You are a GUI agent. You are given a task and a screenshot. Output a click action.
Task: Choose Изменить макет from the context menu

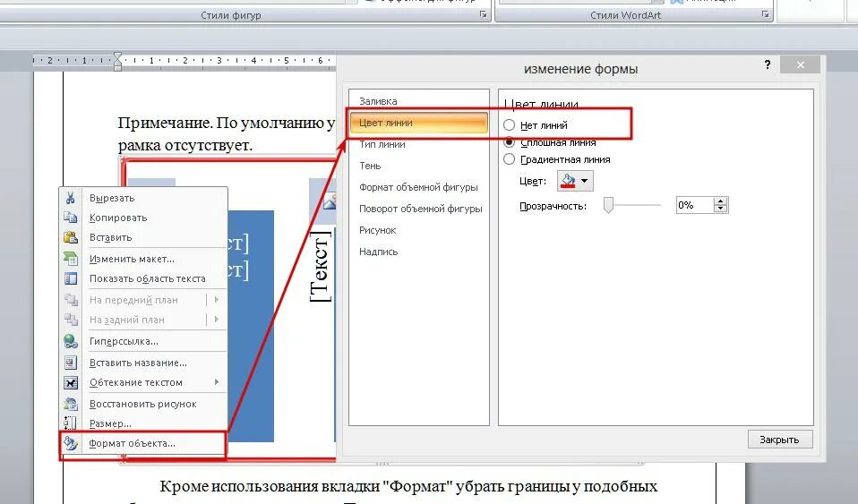click(x=143, y=259)
